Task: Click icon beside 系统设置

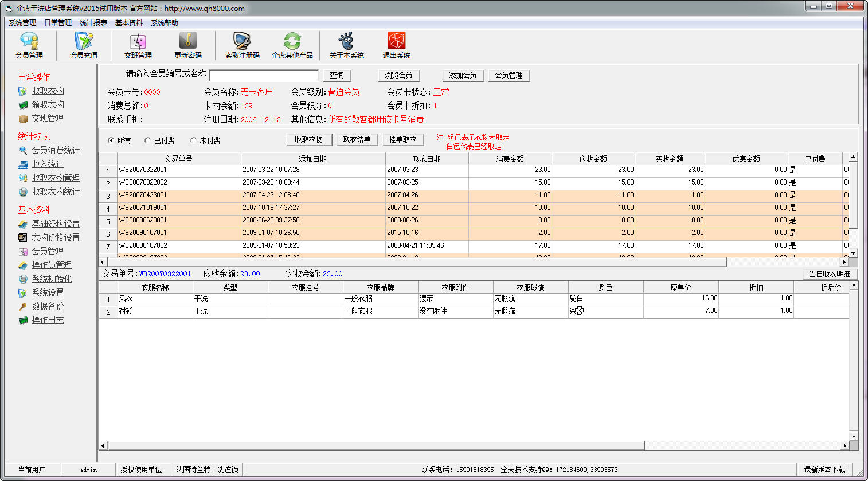Action: (23, 293)
